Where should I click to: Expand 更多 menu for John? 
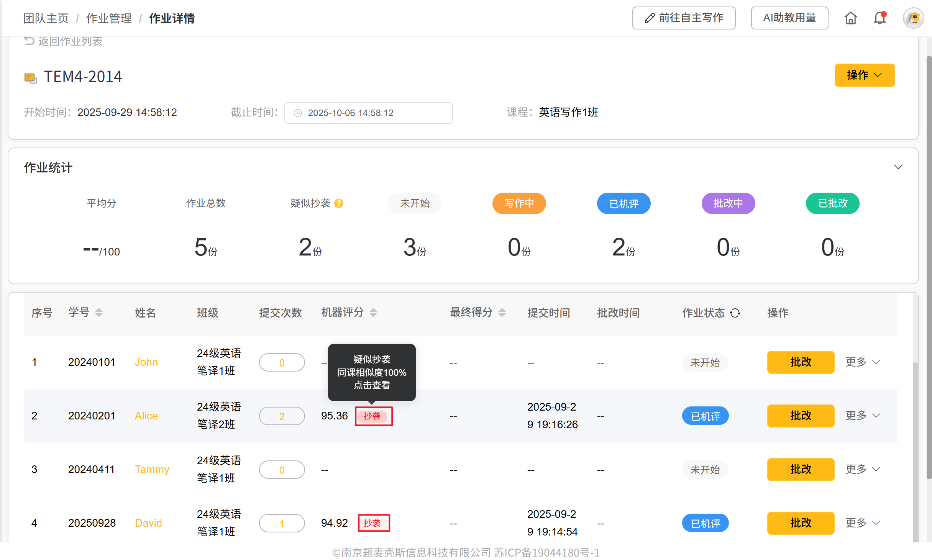tap(863, 362)
